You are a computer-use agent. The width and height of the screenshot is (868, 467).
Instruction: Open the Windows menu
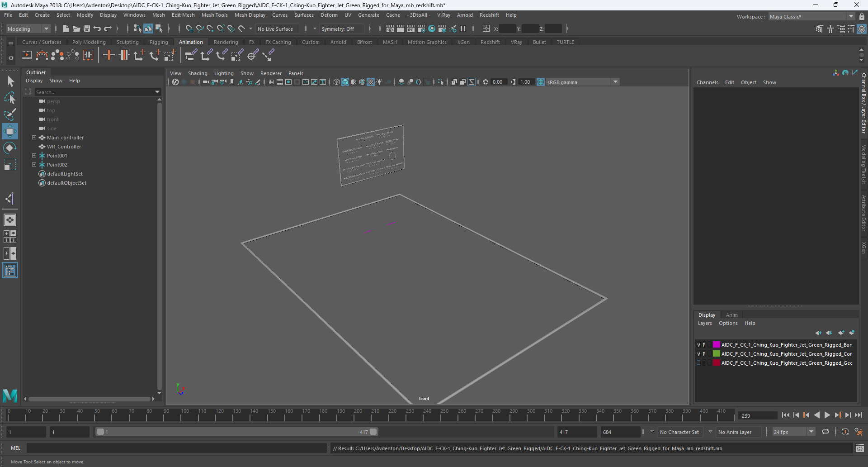pyautogui.click(x=134, y=15)
